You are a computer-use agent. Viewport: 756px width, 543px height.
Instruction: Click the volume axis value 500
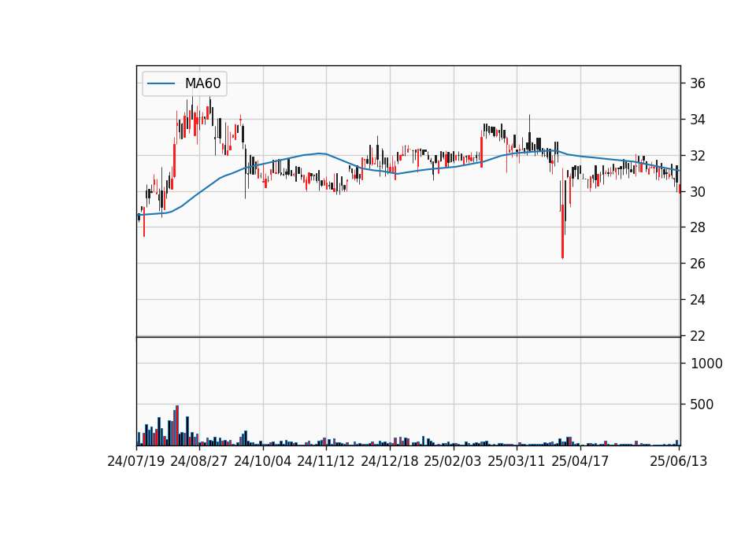[702, 404]
